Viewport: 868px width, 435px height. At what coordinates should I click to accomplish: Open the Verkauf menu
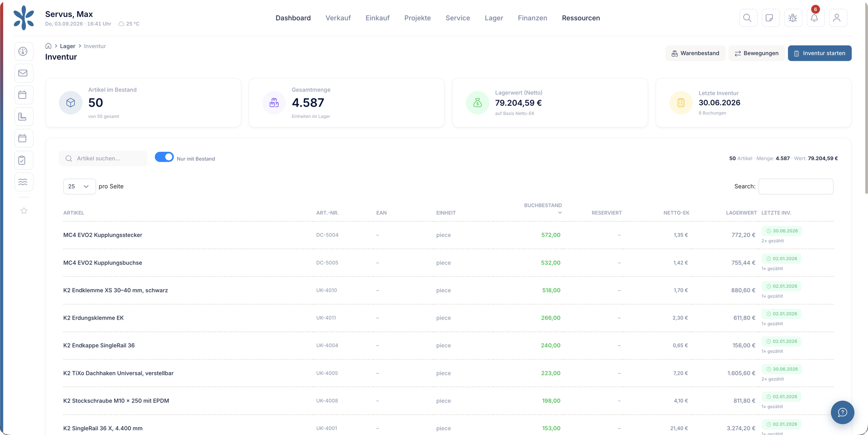click(338, 18)
